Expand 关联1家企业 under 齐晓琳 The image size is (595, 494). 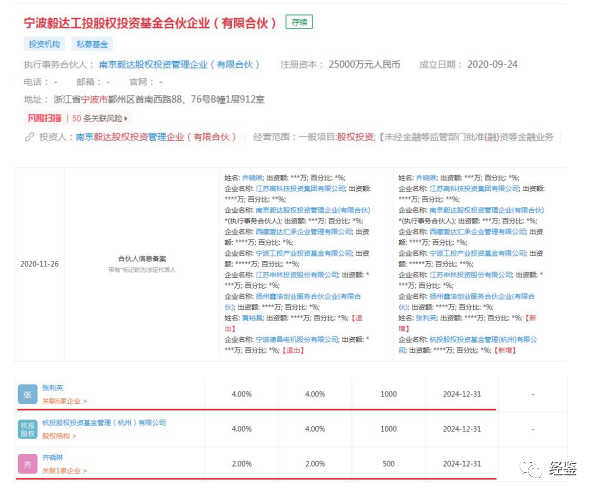[x=65, y=471]
